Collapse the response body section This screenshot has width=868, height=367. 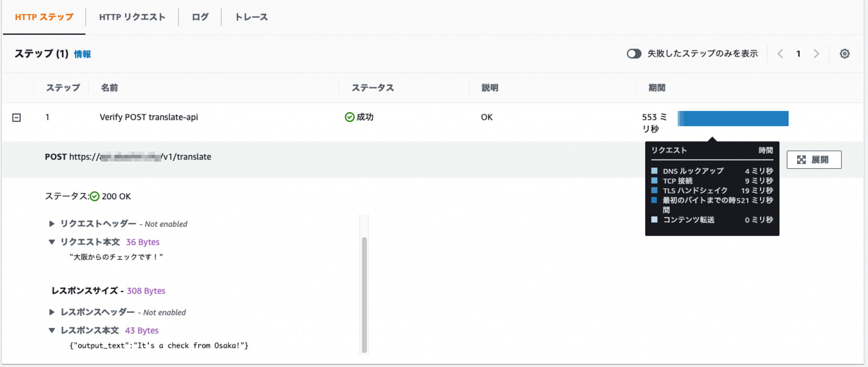coord(52,331)
